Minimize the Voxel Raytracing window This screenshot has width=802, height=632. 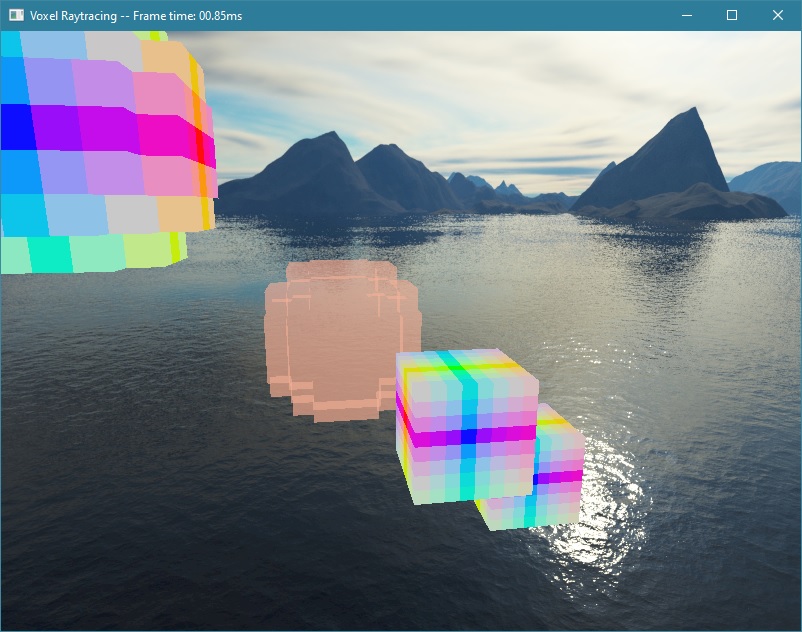tap(685, 15)
